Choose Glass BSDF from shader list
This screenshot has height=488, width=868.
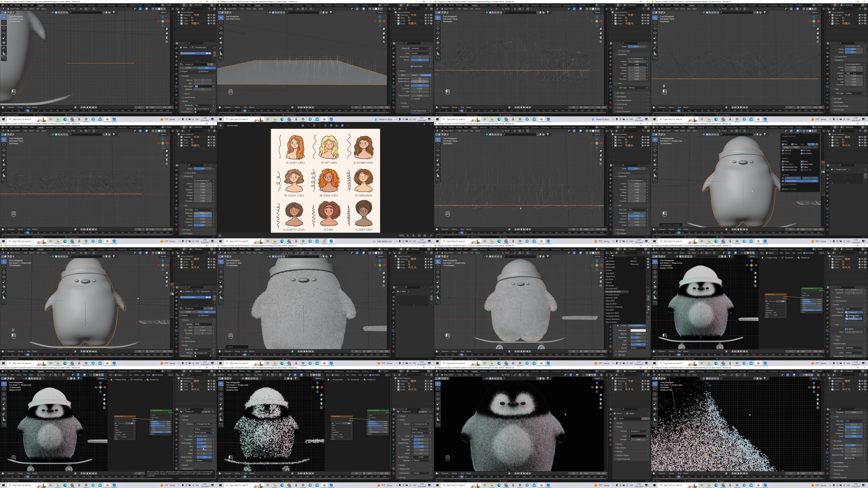point(610,274)
